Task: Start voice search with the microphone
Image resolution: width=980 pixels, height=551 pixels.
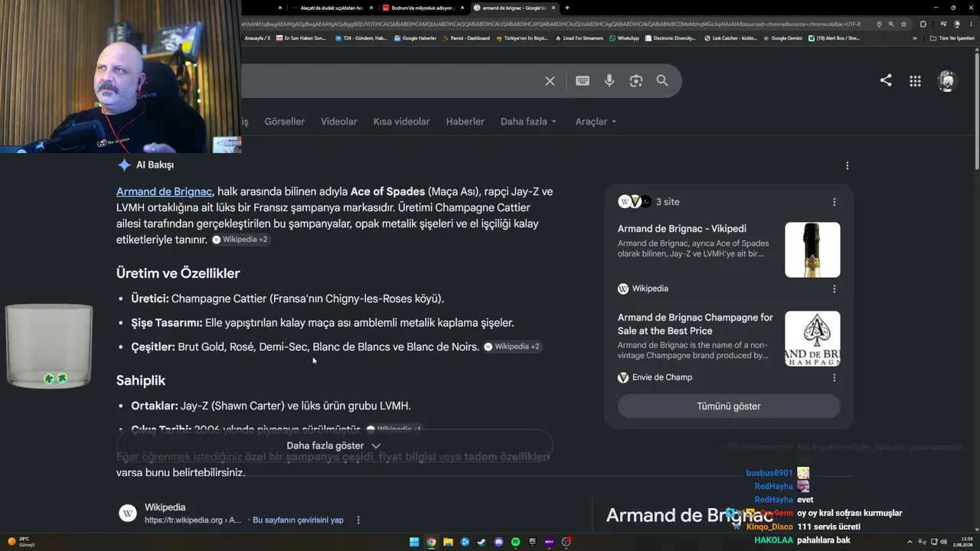Action: pyautogui.click(x=609, y=81)
